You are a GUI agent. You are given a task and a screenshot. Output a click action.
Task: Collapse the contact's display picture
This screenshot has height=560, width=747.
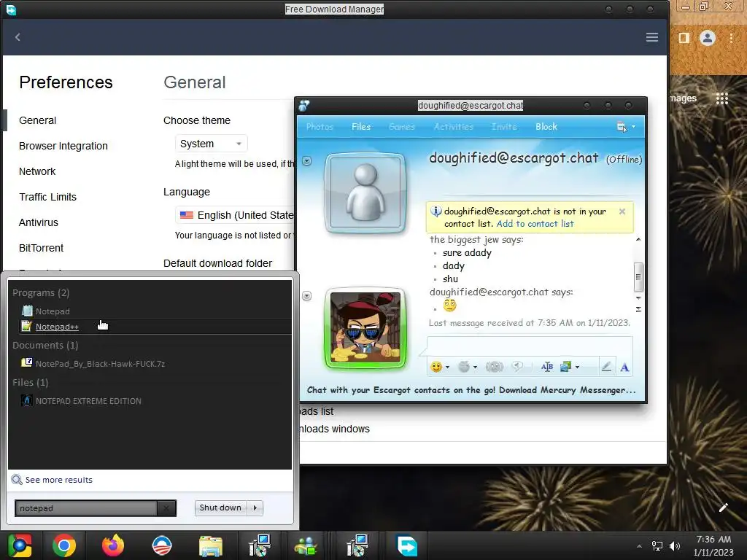click(x=307, y=161)
